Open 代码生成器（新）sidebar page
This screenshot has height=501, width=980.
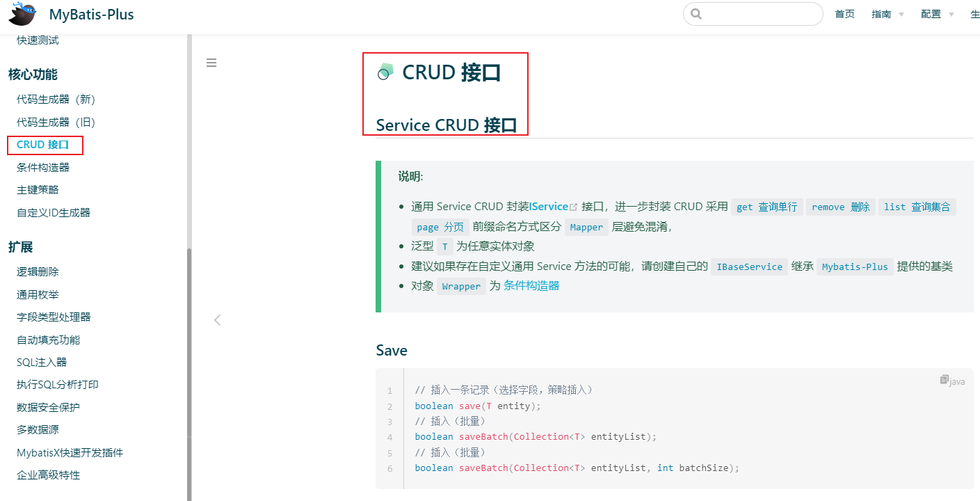click(x=56, y=100)
